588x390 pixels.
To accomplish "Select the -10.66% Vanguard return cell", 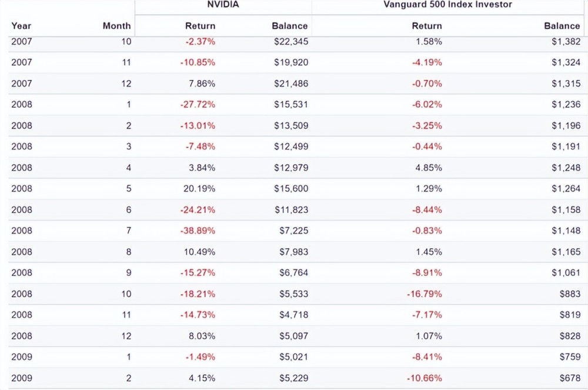I will 425,378.
